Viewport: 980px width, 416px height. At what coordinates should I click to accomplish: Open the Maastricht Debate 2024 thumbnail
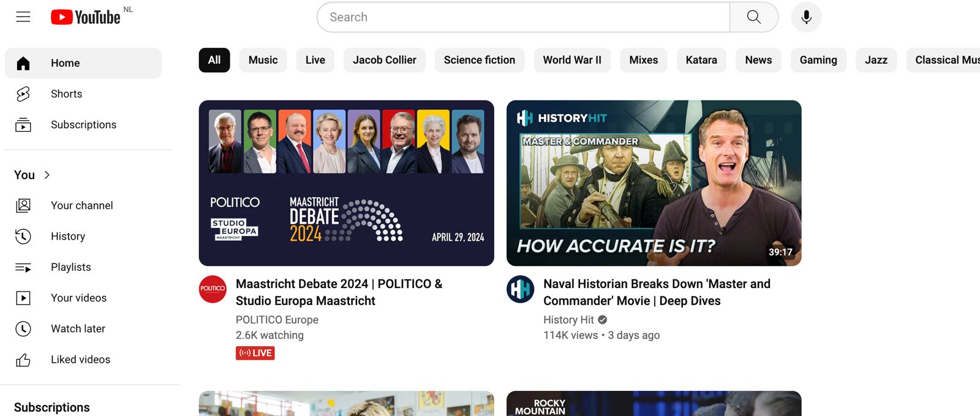tap(347, 183)
